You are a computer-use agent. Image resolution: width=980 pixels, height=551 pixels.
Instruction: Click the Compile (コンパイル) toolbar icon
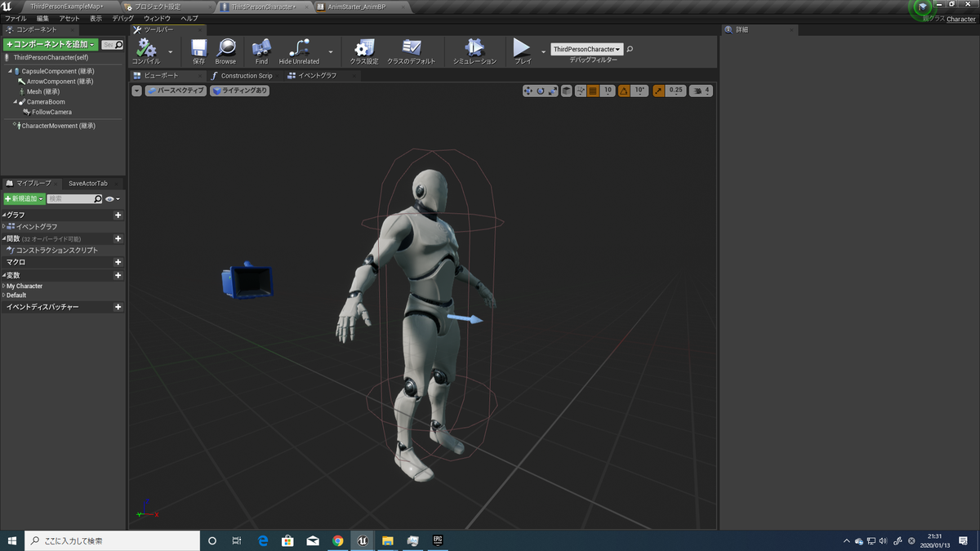[x=146, y=48]
